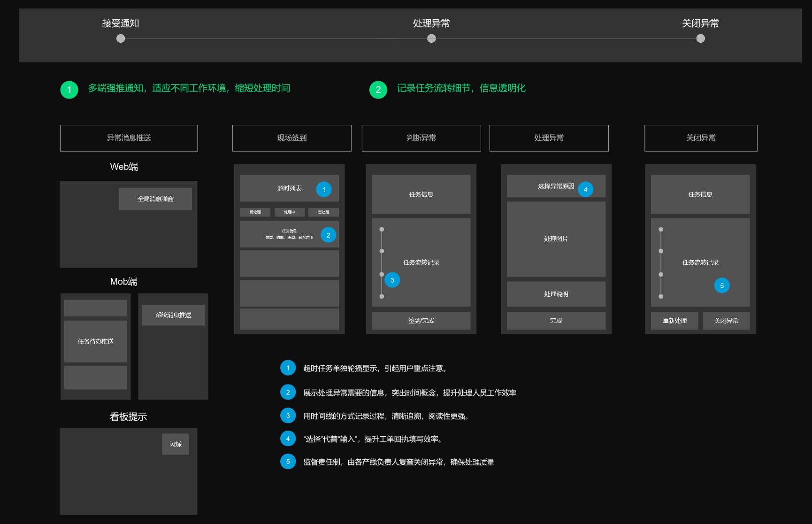This screenshot has height=524, width=812.
Task: Click the 关闭异常 timeline dot in top bar
Action: coord(700,39)
